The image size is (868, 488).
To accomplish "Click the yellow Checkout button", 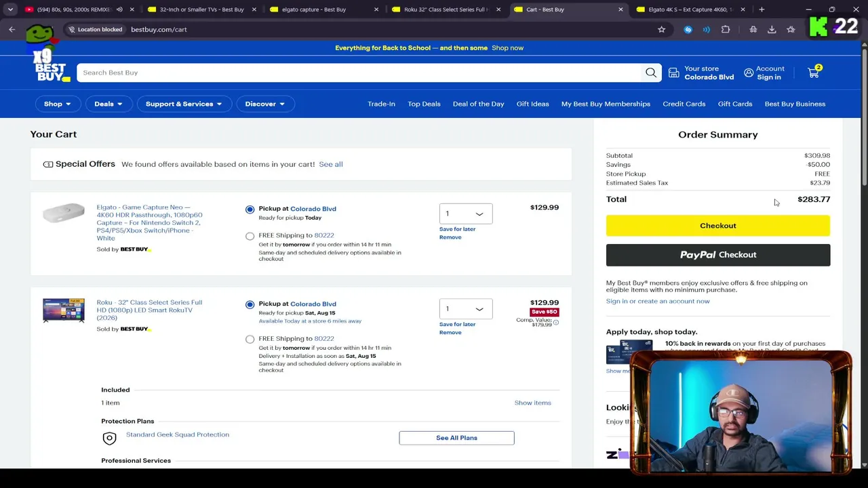I will 717,226.
